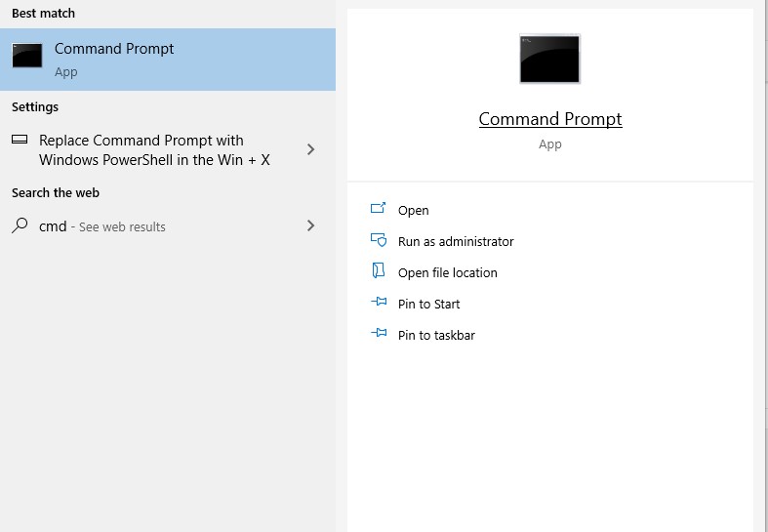Click the Open icon in actions list
Image resolution: width=768 pixels, height=532 pixels.
point(379,209)
